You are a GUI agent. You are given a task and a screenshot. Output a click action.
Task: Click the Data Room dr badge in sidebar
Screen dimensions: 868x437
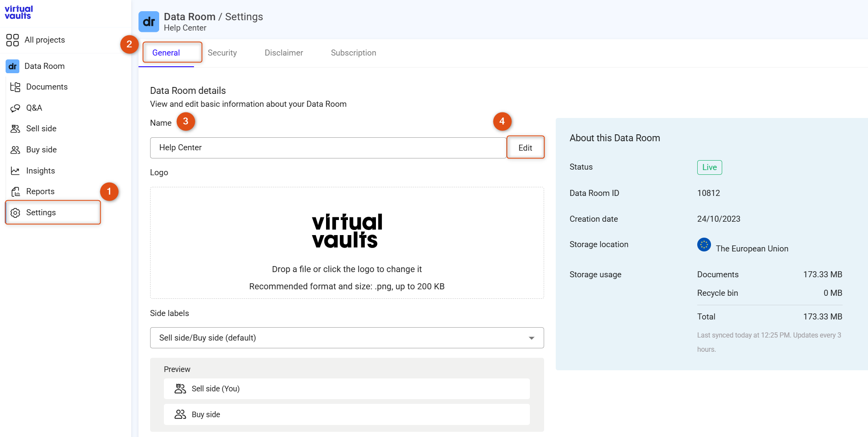[x=12, y=66]
